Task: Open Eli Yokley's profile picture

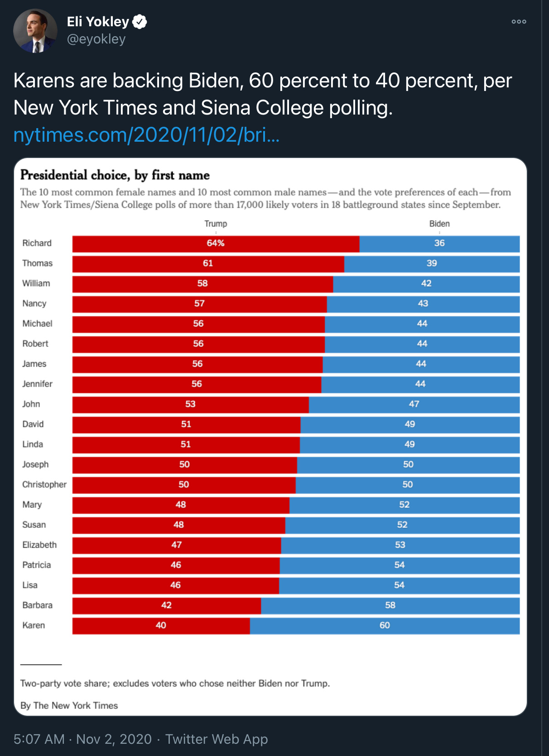Action: click(x=35, y=31)
